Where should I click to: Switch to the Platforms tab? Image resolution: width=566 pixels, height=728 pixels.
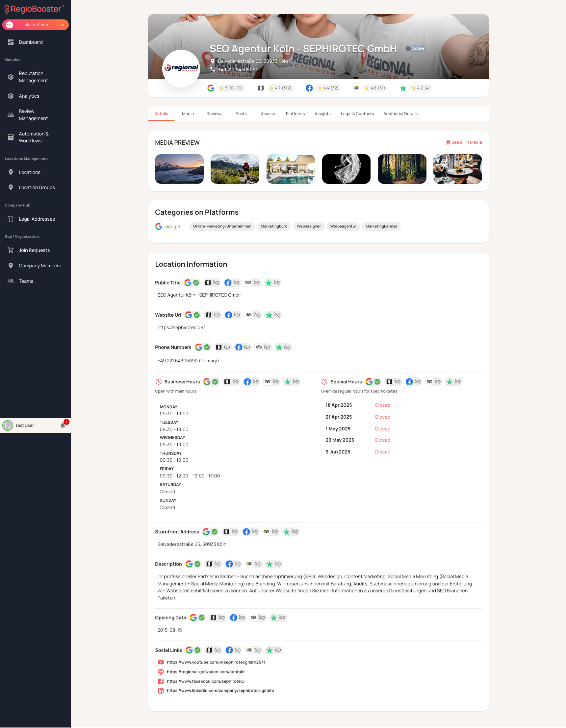[295, 114]
